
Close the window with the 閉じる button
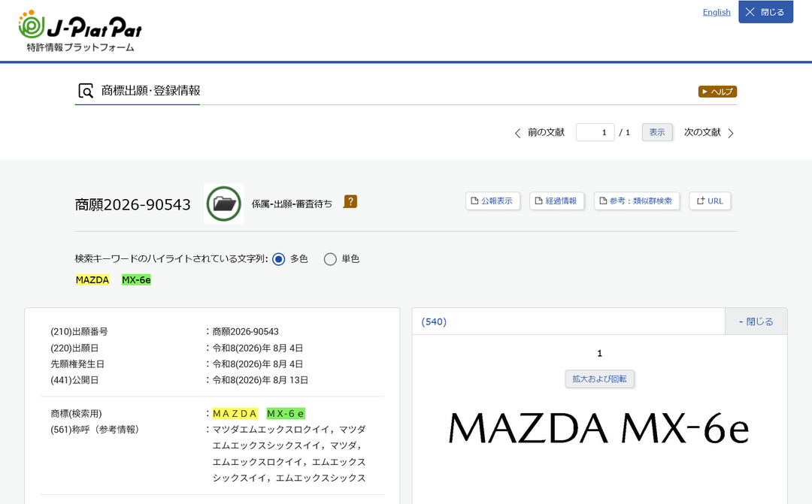[765, 12]
